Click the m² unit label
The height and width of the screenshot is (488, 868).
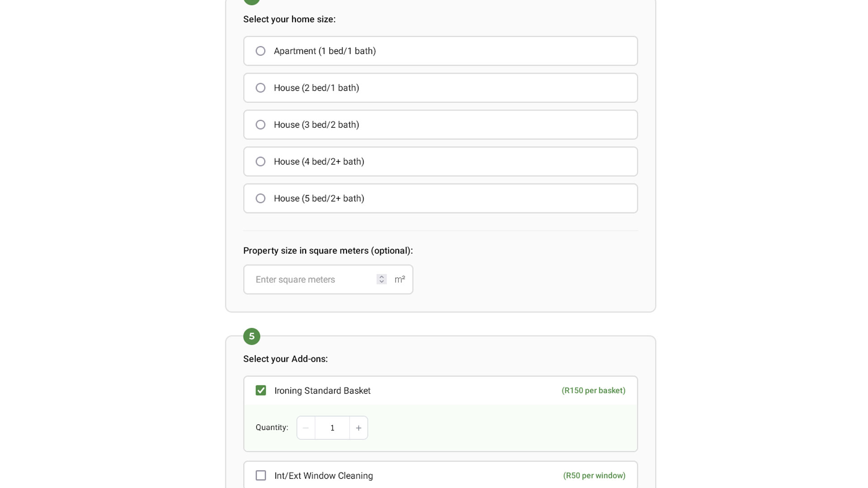click(x=400, y=280)
